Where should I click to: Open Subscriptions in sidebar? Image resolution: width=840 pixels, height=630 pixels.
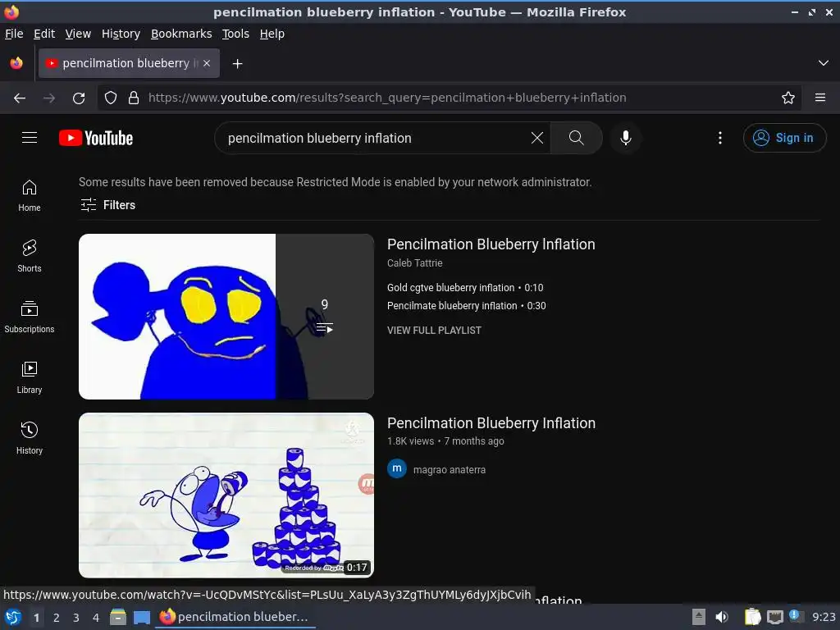[30, 317]
